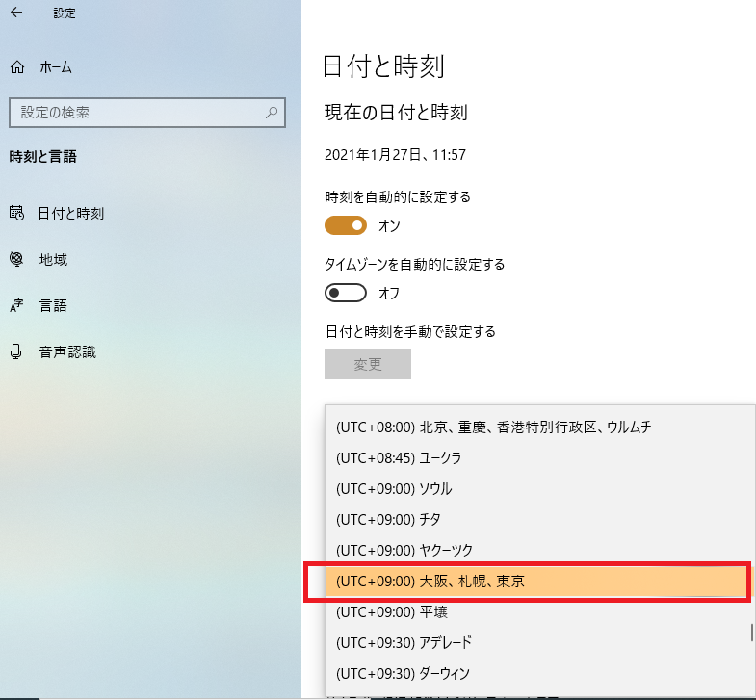Click the 変更 button
Viewport: 756px width, 700px height.
coord(368,364)
